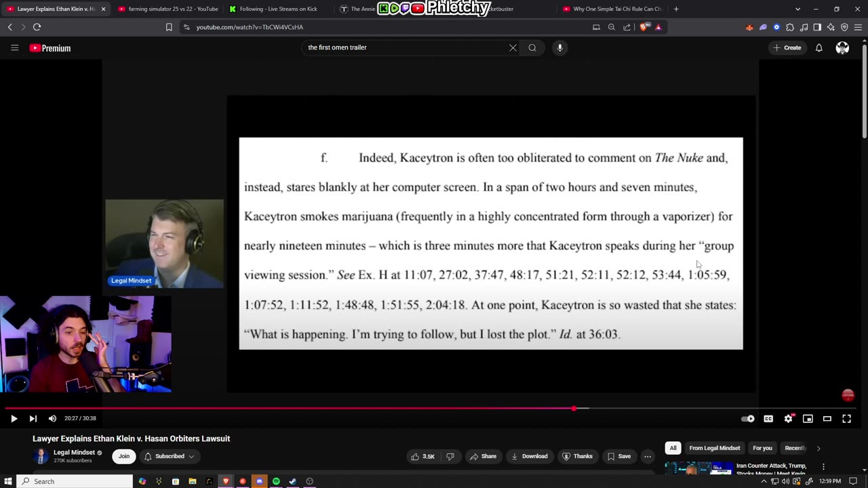
Task: Open Brave Shields lion icon
Action: tap(644, 27)
